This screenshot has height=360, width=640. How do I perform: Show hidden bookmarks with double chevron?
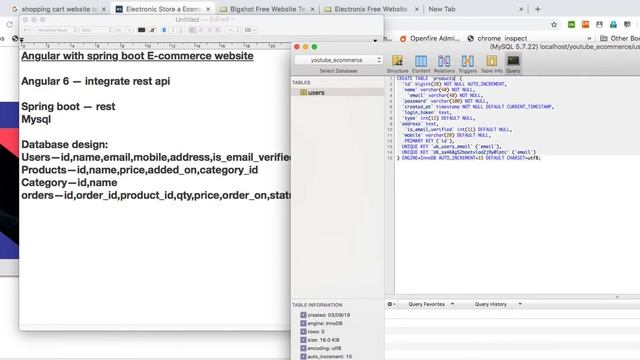pos(589,38)
